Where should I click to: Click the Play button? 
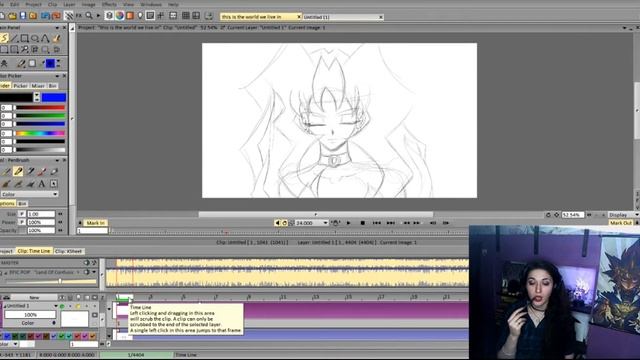tap(348, 223)
